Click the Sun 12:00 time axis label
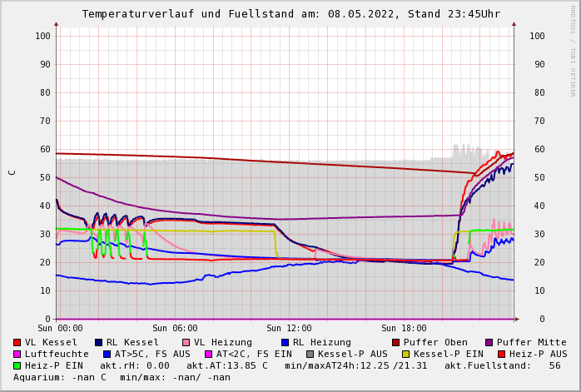Screen dimensions: 581x392 tap(289, 328)
